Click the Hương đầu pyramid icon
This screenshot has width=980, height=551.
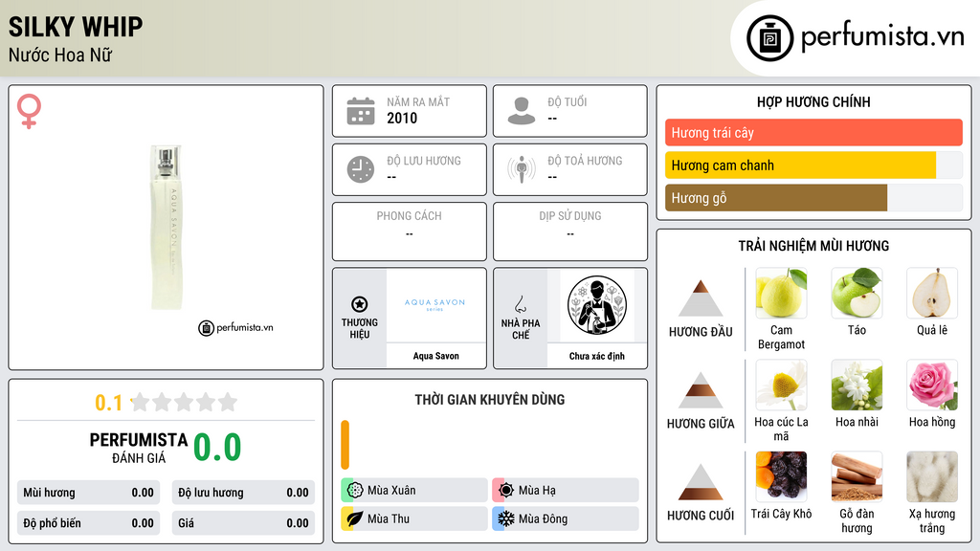pyautogui.click(x=701, y=298)
